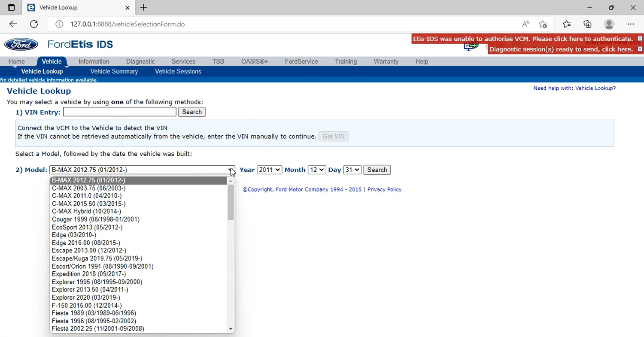
Task: Open the Privacy Policy link
Action: tap(384, 189)
